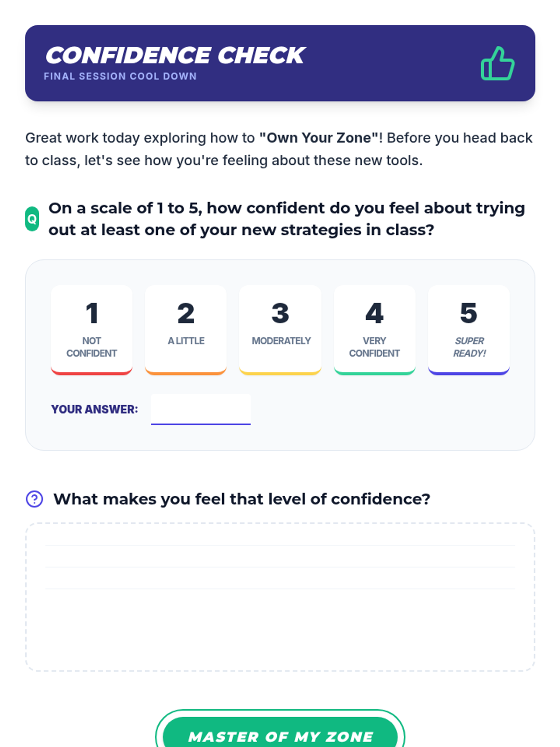Click the green bar under rating 4
Image resolution: width=560 pixels, height=747 pixels.
coord(374,372)
